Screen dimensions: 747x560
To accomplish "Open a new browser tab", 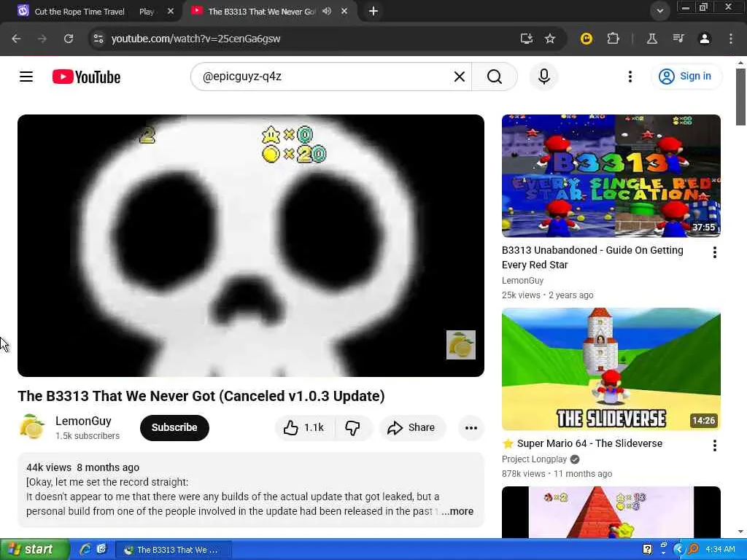I will (373, 11).
